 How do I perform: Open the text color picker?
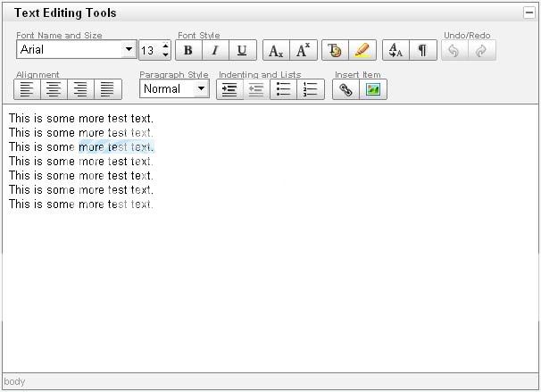click(x=335, y=50)
